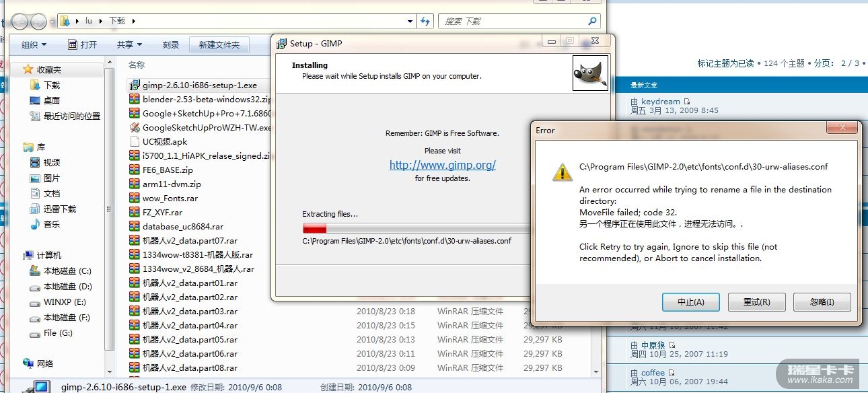Select 机器人v2_data.part05.rar file
Screen dimensions: 868x393
[190, 340]
